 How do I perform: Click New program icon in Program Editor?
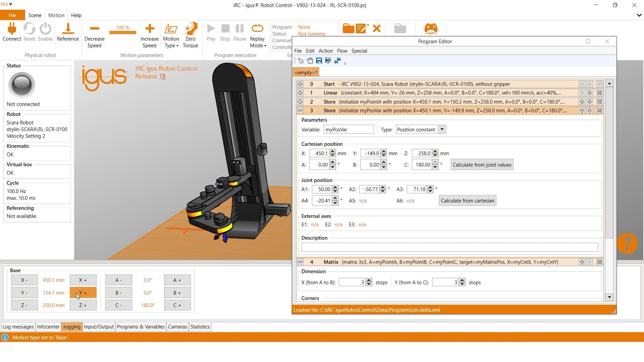click(301, 61)
